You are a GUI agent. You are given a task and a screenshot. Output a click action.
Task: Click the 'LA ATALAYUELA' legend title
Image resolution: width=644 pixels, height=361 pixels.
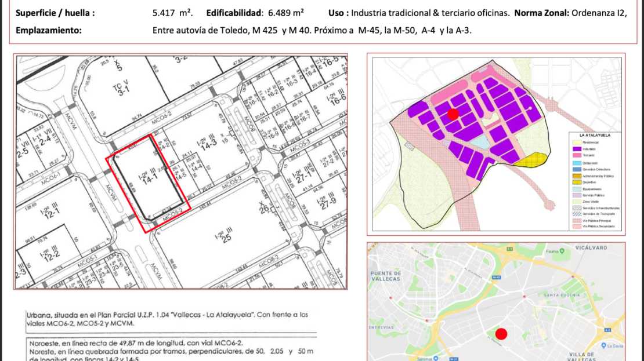[x=595, y=136]
